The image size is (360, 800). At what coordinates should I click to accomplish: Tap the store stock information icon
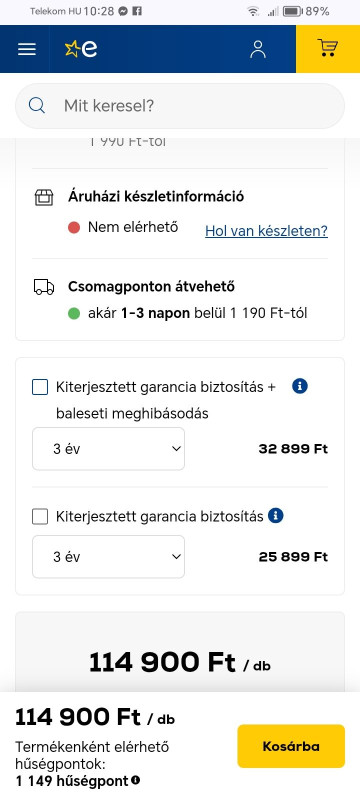tap(44, 197)
